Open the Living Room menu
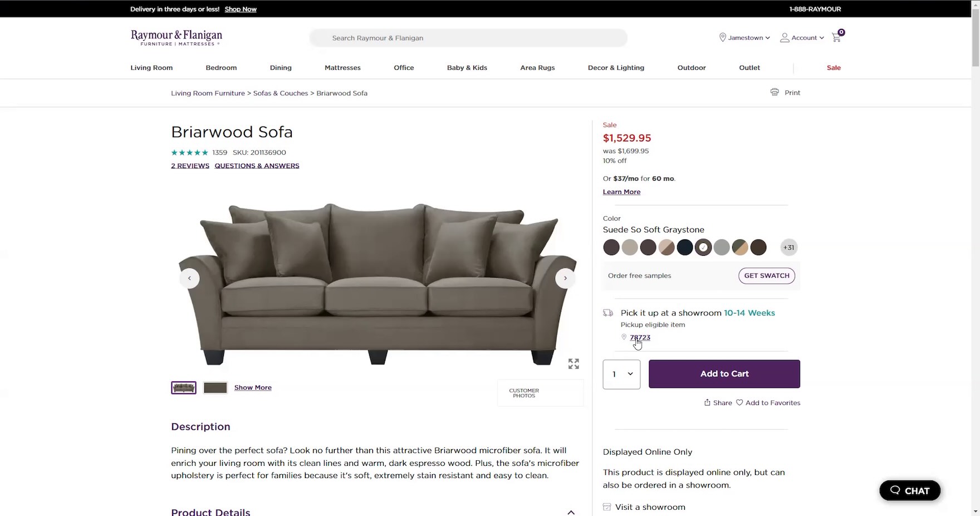Image resolution: width=980 pixels, height=516 pixels. 151,67
